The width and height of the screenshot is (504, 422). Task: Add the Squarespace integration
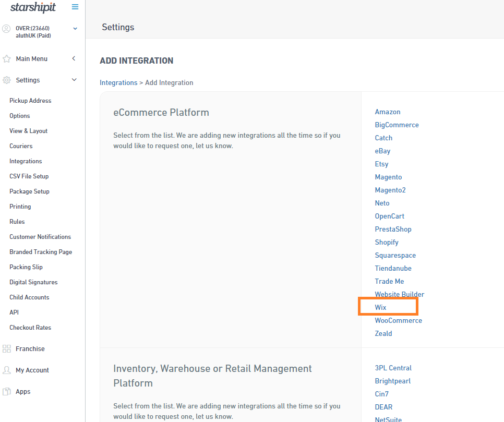tap(395, 255)
